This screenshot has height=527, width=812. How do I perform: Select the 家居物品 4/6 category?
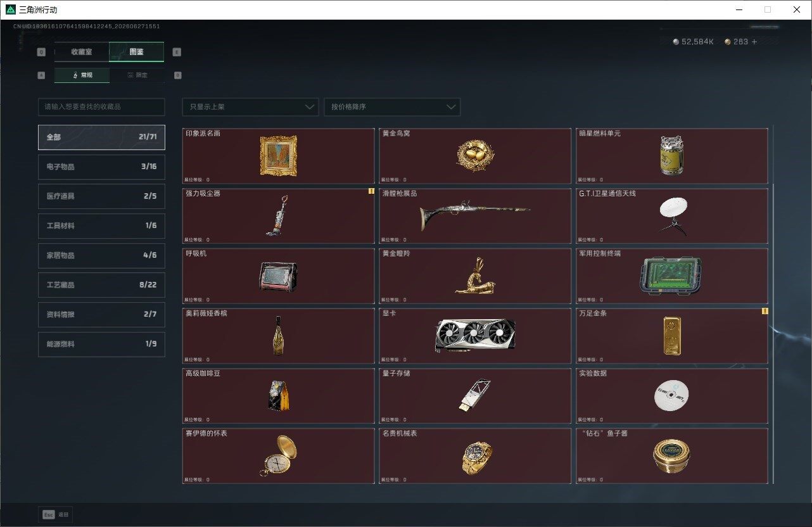coord(101,255)
